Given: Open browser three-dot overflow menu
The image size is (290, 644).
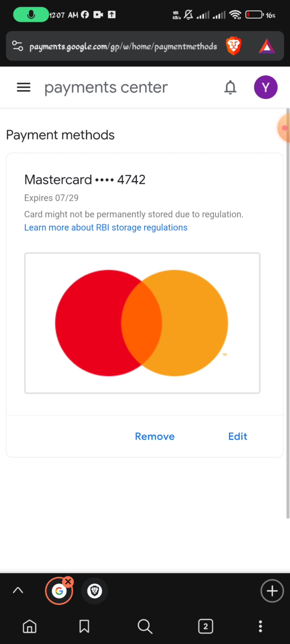Looking at the screenshot, I should pyautogui.click(x=260, y=627).
